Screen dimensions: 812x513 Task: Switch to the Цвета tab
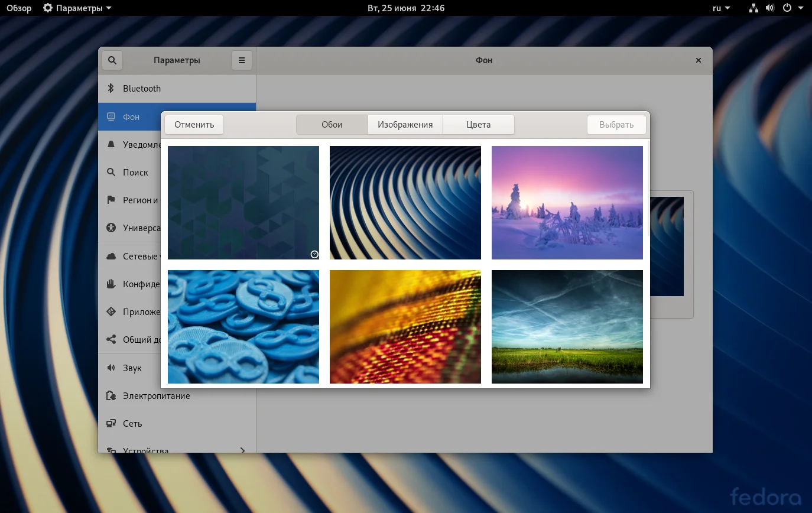tap(478, 125)
